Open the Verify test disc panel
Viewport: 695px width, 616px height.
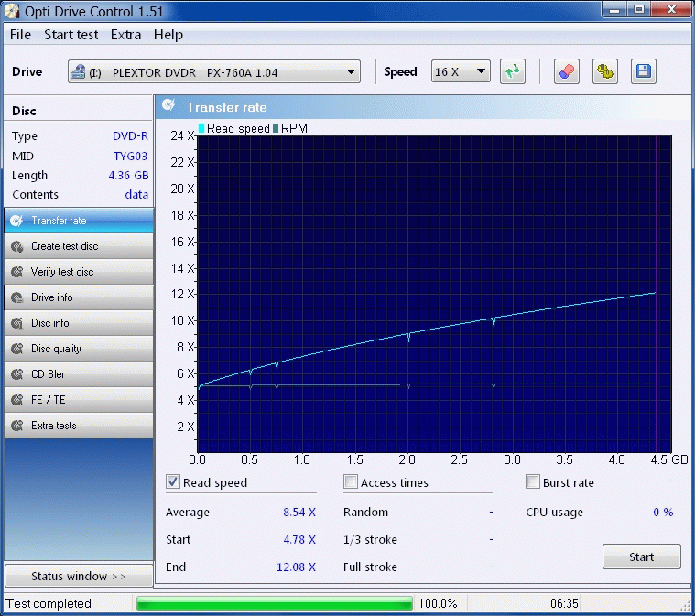tap(79, 272)
